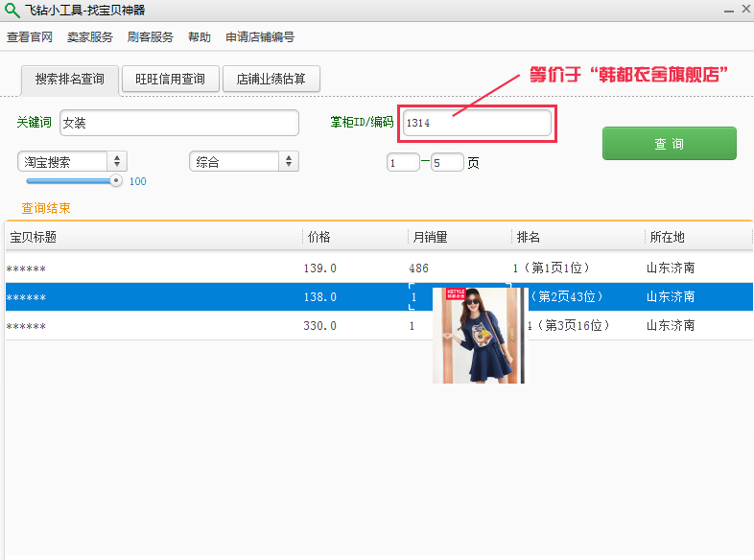Click the magnifier app icon in title bar
This screenshot has width=754, height=560.
(x=12, y=11)
